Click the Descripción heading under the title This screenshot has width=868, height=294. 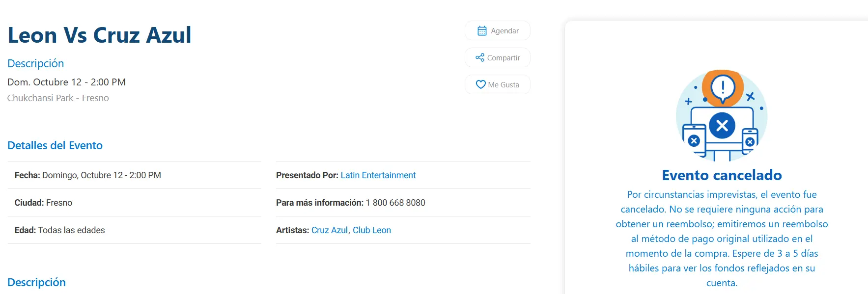coord(35,63)
